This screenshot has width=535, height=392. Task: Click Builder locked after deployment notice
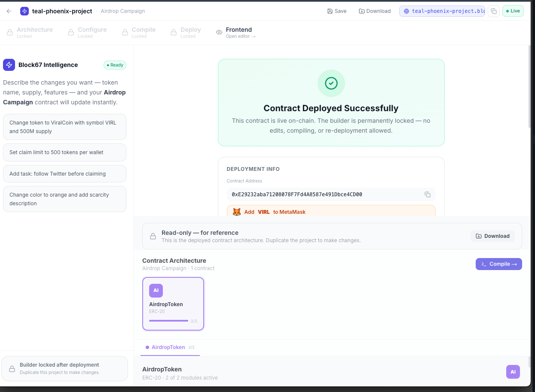click(x=64, y=368)
